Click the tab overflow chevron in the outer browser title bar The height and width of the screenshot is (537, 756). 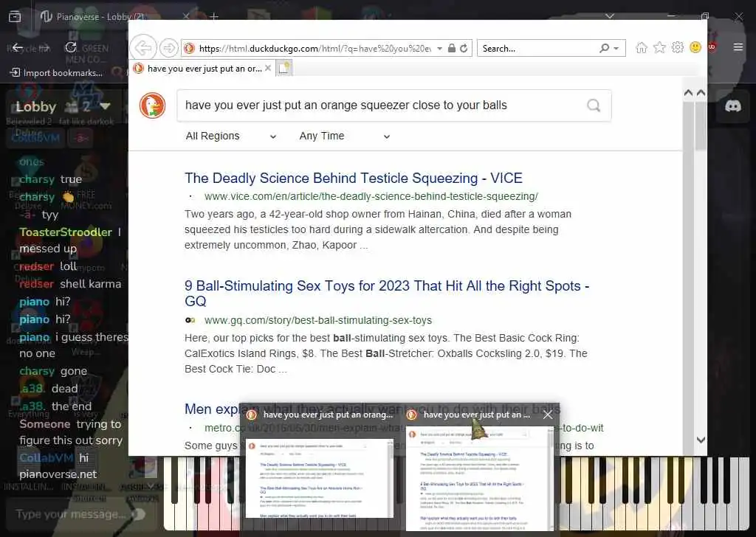[610, 16]
